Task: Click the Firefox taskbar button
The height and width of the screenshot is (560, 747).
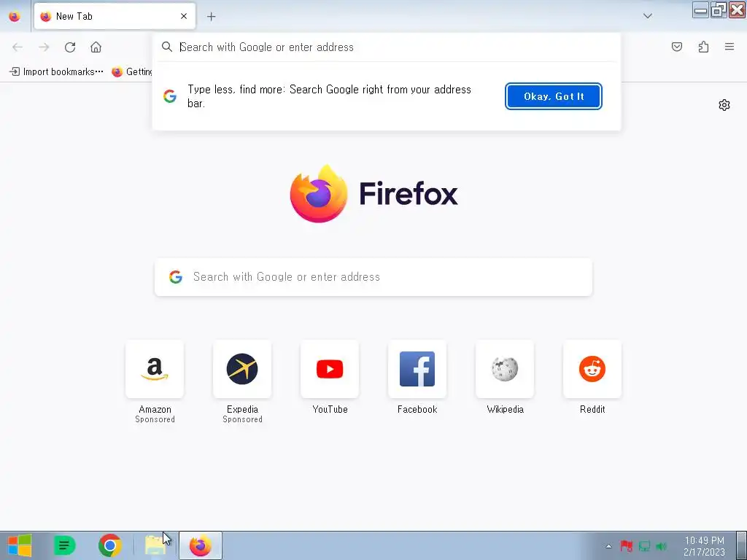Action: [x=201, y=545]
